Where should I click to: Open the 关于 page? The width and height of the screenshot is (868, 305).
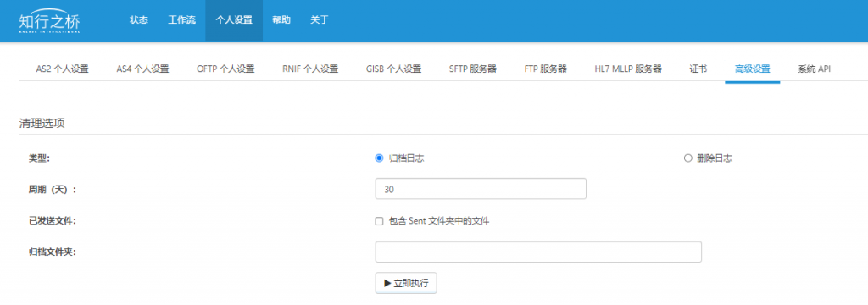coord(320,20)
